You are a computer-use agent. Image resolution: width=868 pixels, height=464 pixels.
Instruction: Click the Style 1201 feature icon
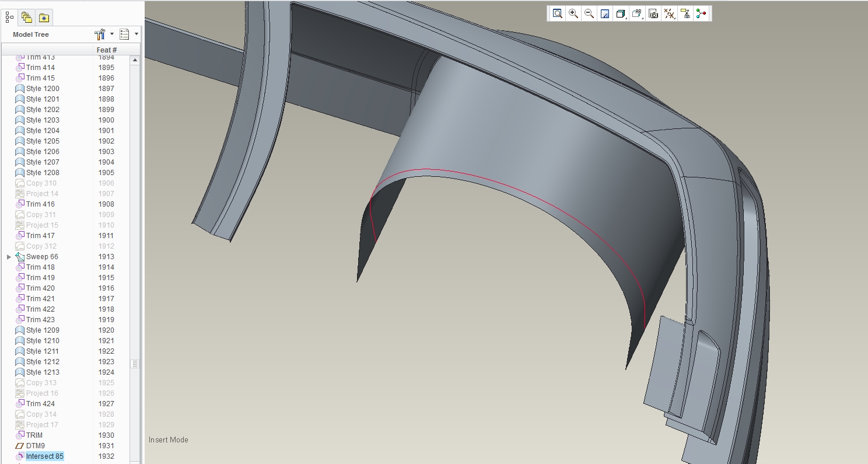[20, 99]
